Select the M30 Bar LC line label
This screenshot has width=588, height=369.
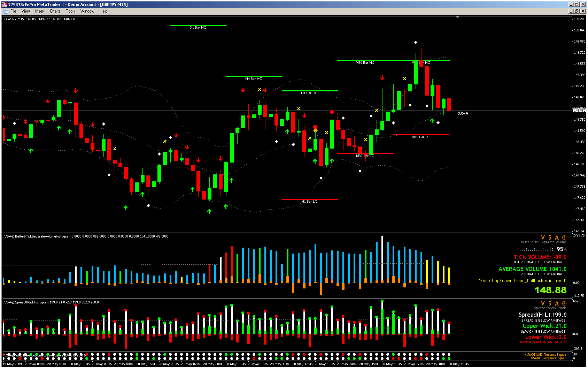pos(365,156)
